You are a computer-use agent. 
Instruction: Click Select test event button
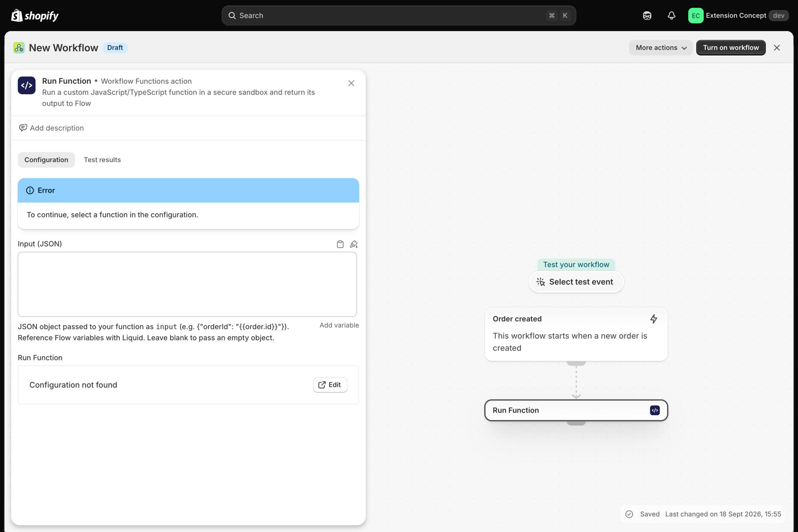click(x=576, y=282)
